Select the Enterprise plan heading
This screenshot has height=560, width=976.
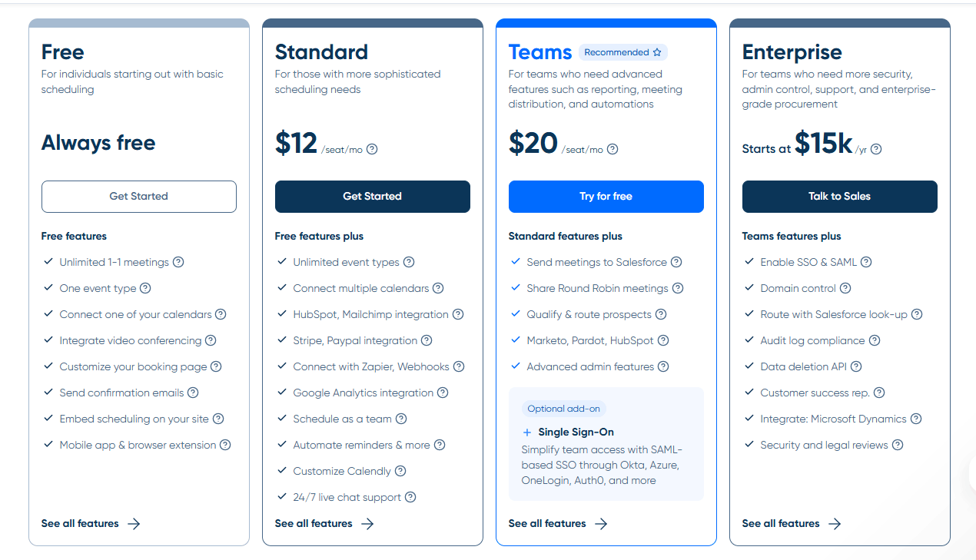(792, 52)
